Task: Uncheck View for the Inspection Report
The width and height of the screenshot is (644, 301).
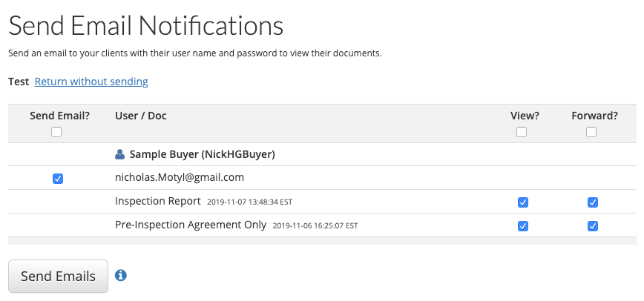Action: coord(522,202)
